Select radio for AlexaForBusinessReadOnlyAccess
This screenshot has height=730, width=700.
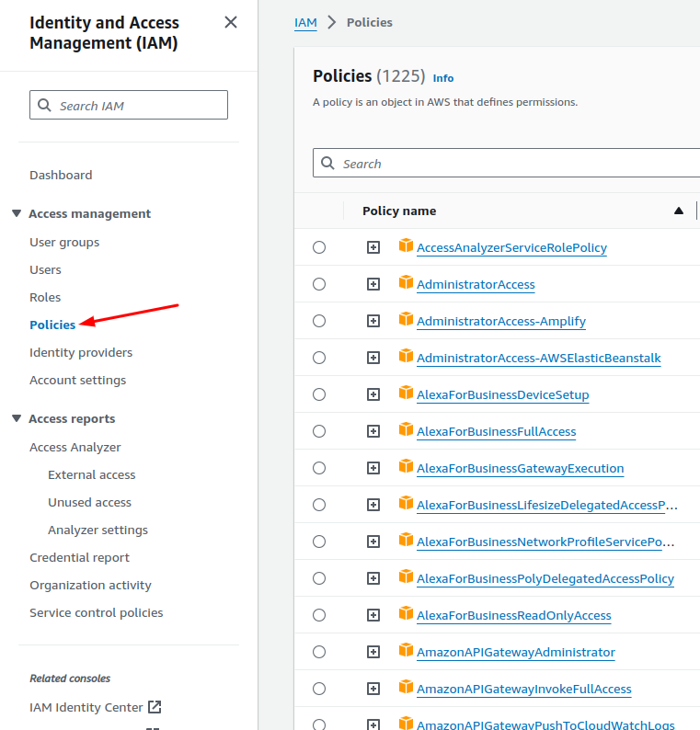319,615
